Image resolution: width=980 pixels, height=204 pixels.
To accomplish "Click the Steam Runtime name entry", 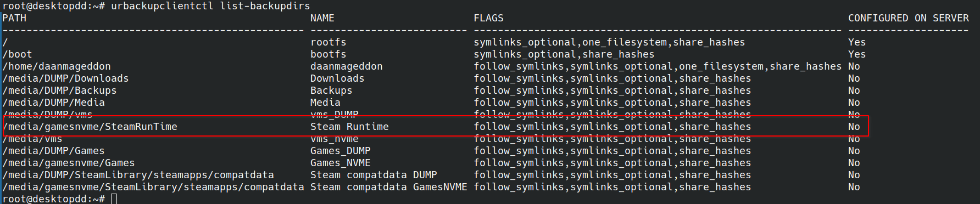I will point(350,127).
